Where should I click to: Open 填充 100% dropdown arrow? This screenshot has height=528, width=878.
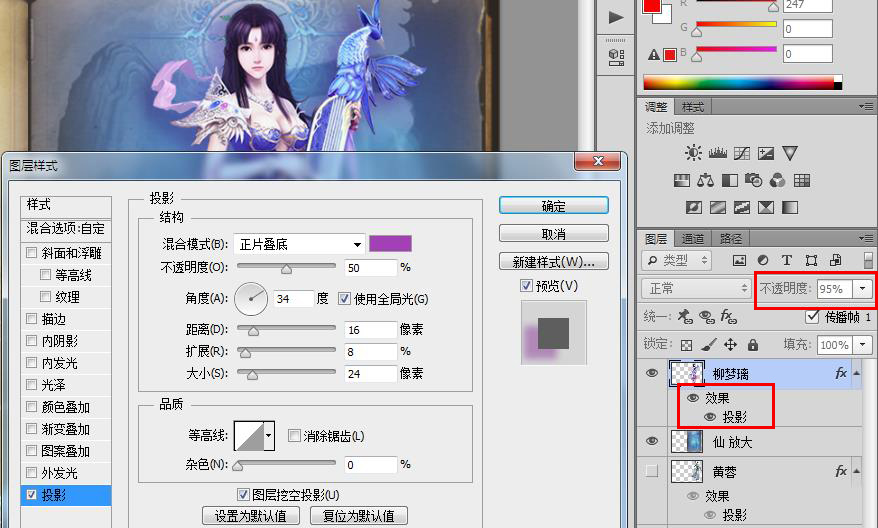coord(862,344)
